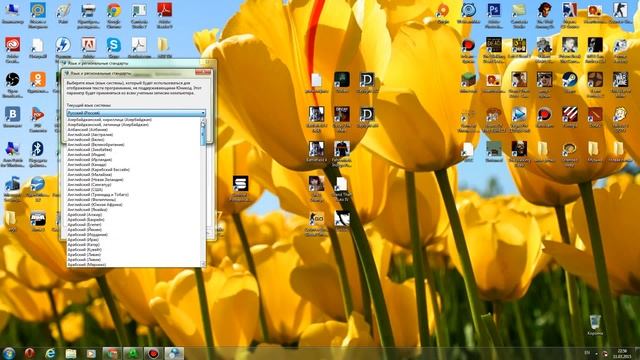Launch the Fallout Vault Boy shortcut
Viewport: 640px width, 360px height.
[620, 114]
